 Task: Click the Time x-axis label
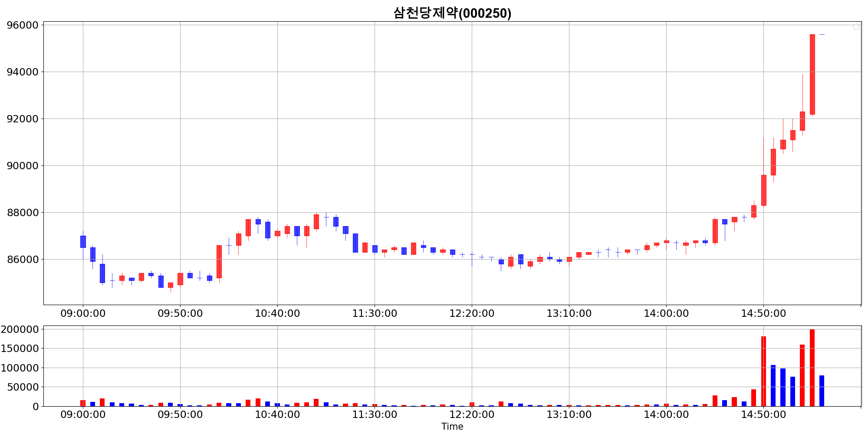click(x=452, y=427)
